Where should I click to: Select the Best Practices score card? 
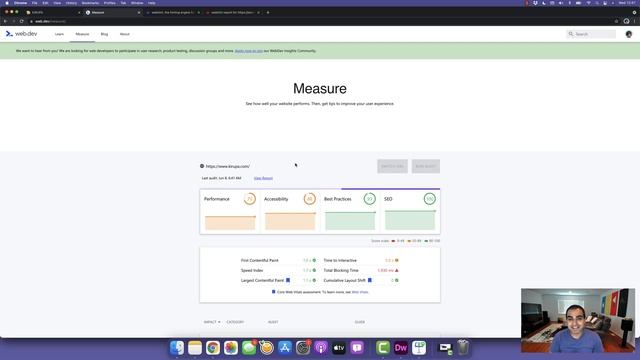tap(350, 212)
